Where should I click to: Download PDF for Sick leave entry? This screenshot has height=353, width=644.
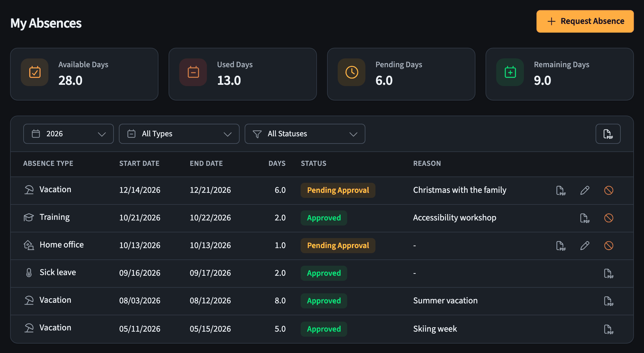(609, 273)
